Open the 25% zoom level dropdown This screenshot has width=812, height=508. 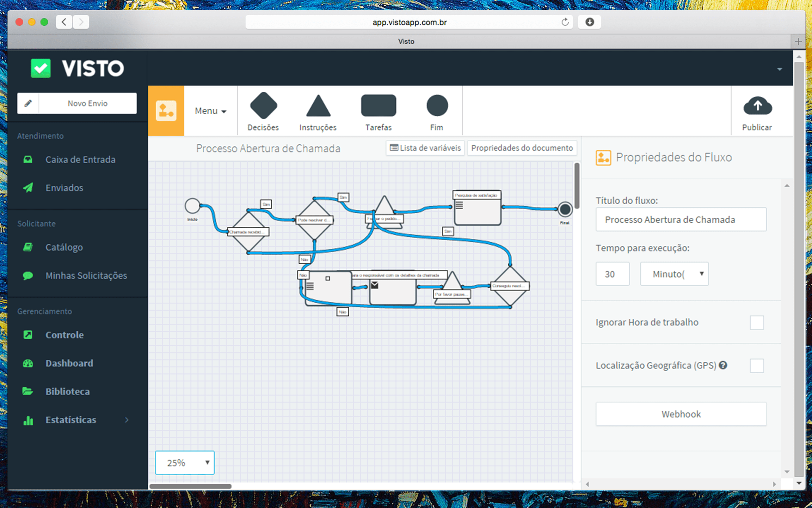click(x=185, y=462)
